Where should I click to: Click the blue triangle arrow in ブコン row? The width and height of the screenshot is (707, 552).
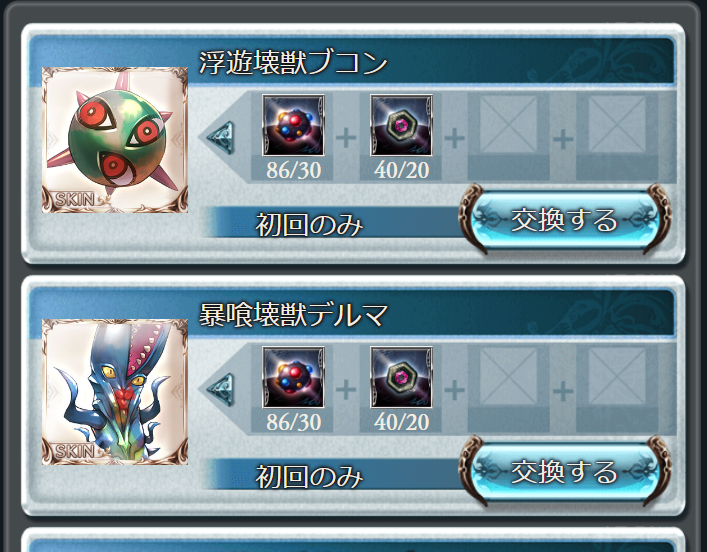(221, 138)
